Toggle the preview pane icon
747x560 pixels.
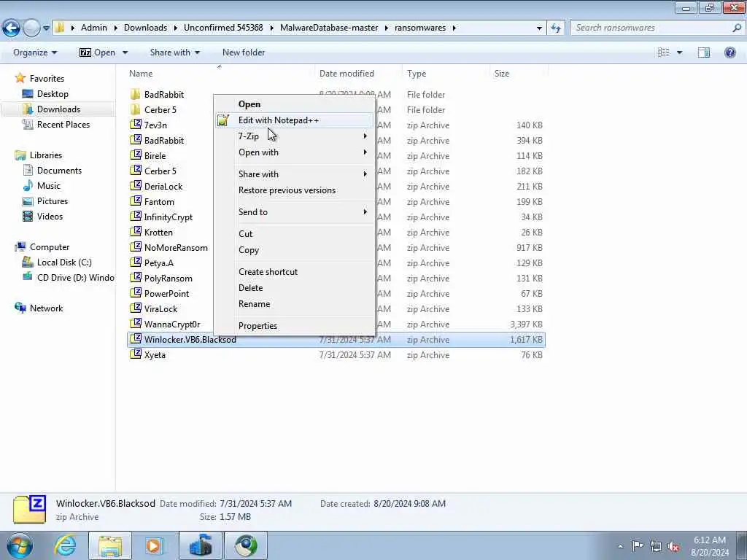tap(704, 52)
